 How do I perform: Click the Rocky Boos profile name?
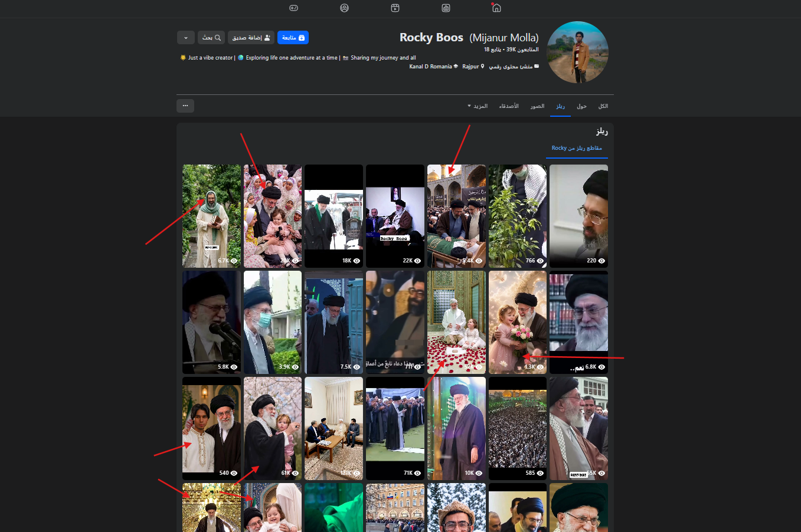pos(431,37)
